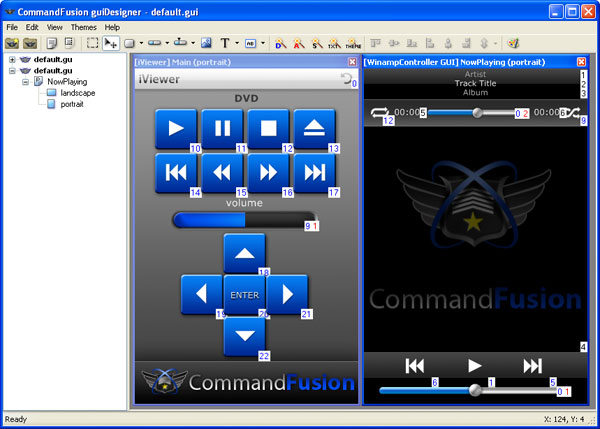Select the pointer move tool
This screenshot has width=600, height=429.
tap(111, 43)
